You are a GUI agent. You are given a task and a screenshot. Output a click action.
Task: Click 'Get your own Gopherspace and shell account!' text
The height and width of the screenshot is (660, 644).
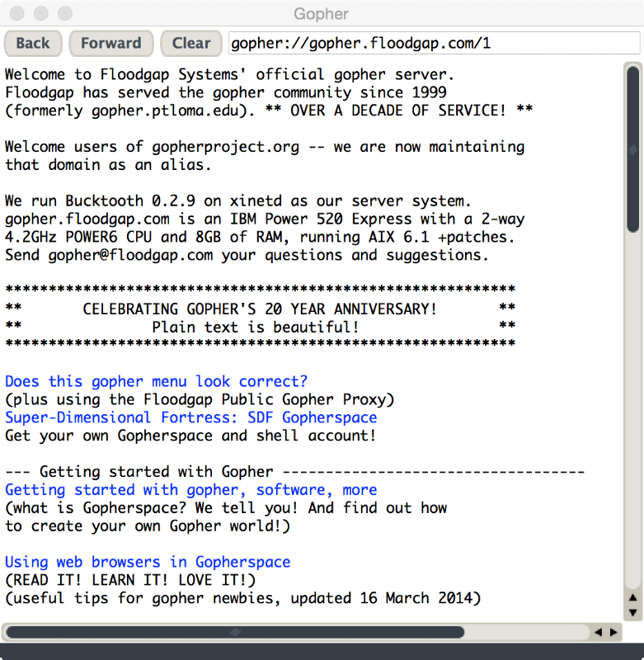click(190, 436)
